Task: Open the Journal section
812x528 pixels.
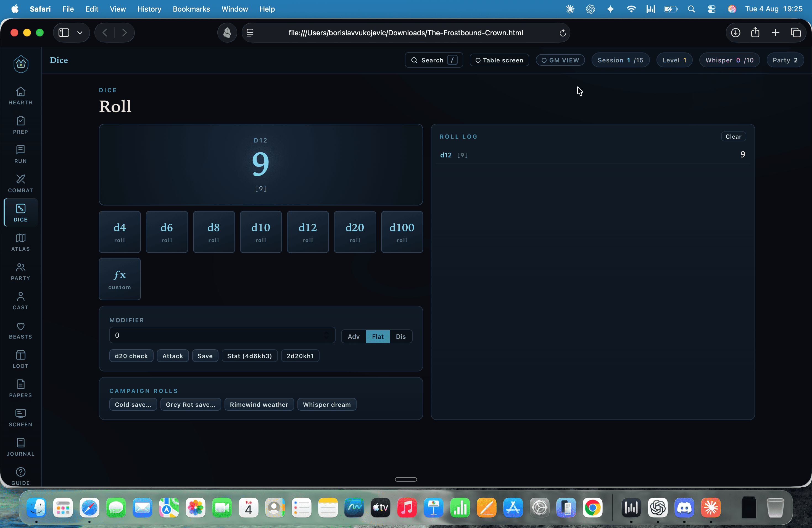Action: 20,447
